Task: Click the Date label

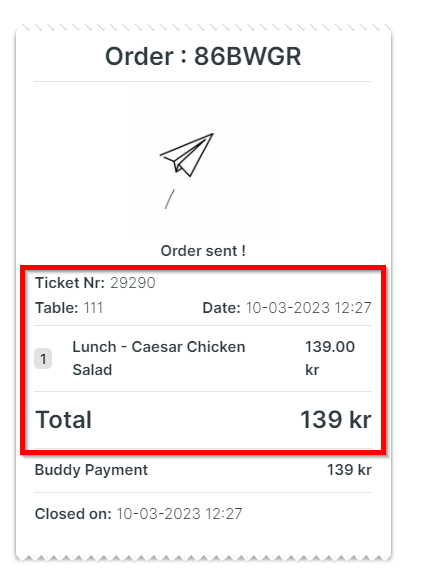Action: click(221, 308)
